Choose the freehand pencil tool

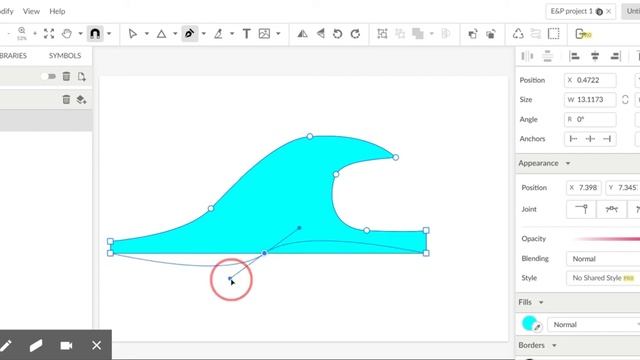[x=218, y=33]
